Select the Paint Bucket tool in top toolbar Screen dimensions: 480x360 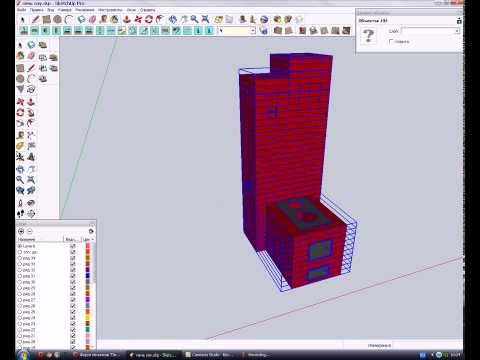point(114,20)
